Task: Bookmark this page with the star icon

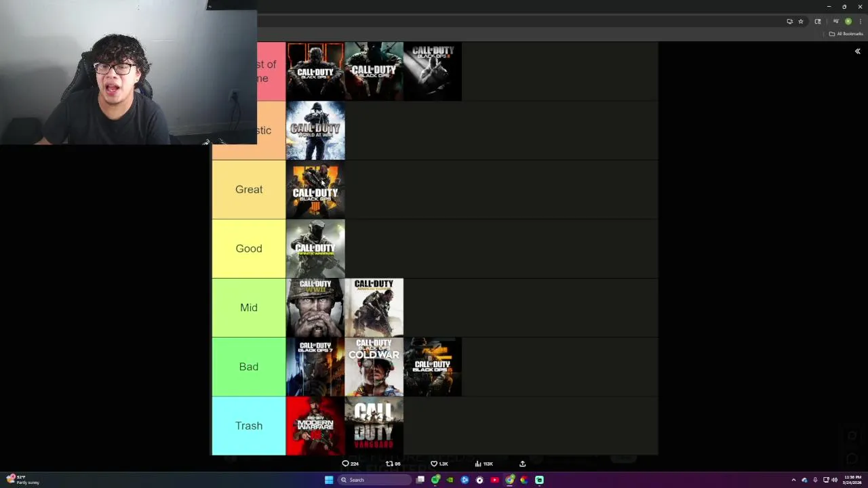Action: (x=801, y=22)
